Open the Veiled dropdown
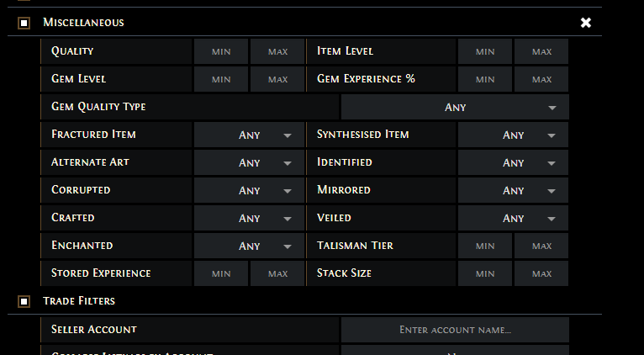Image resolution: width=644 pixels, height=355 pixels. (513, 218)
